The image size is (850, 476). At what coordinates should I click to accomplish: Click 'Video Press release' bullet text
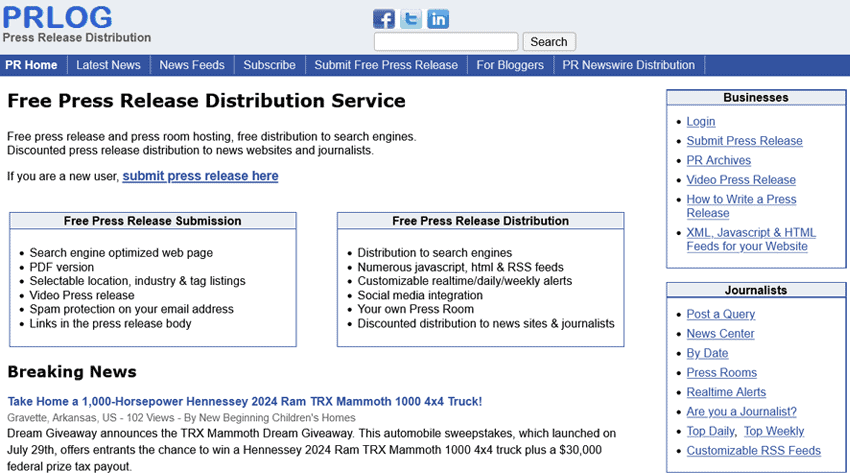tap(82, 295)
